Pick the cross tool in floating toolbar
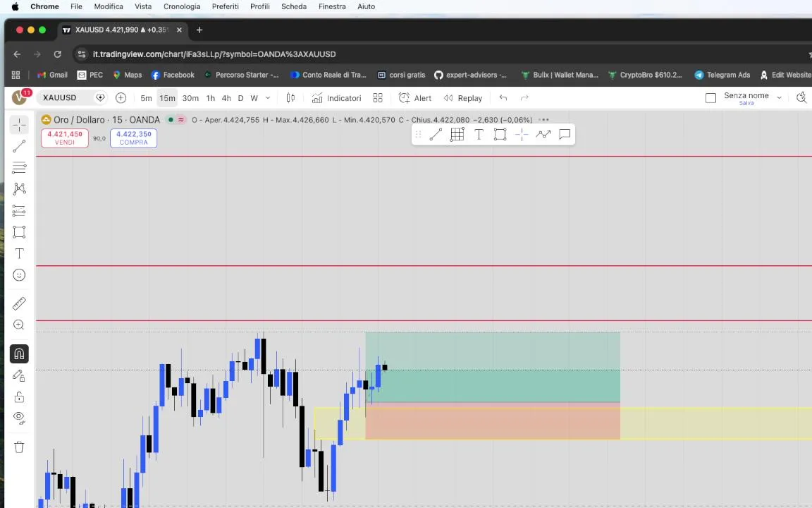This screenshot has width=812, height=508. (522, 135)
